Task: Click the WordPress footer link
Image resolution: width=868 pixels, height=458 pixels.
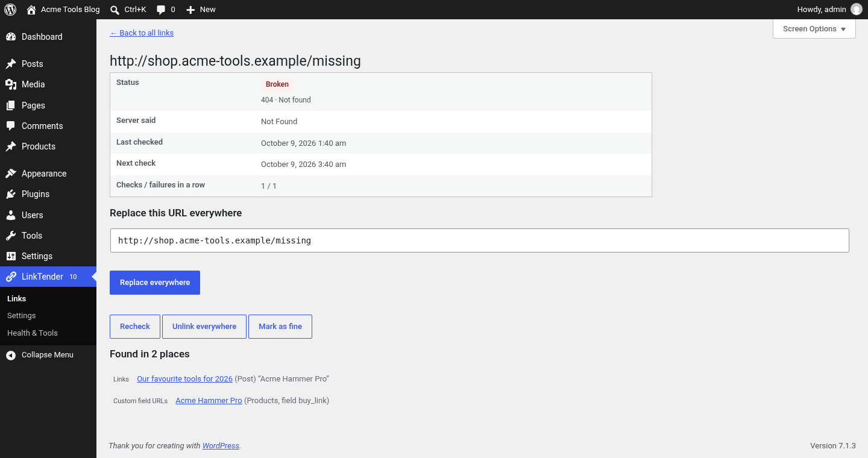Action: pyautogui.click(x=221, y=446)
